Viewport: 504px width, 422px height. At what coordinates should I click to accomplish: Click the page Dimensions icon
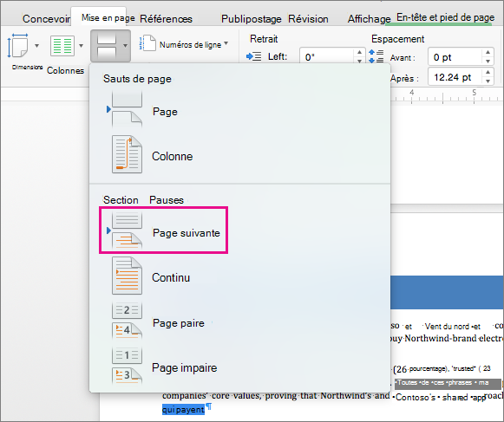click(18, 46)
